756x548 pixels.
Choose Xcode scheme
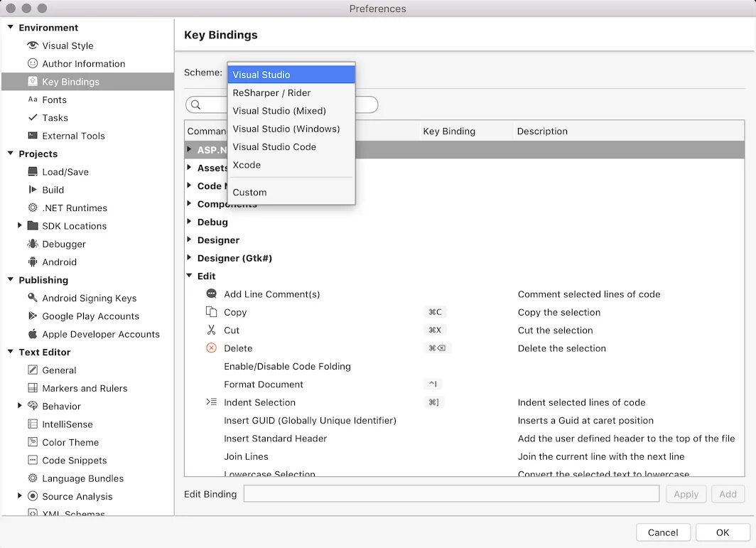point(291,164)
